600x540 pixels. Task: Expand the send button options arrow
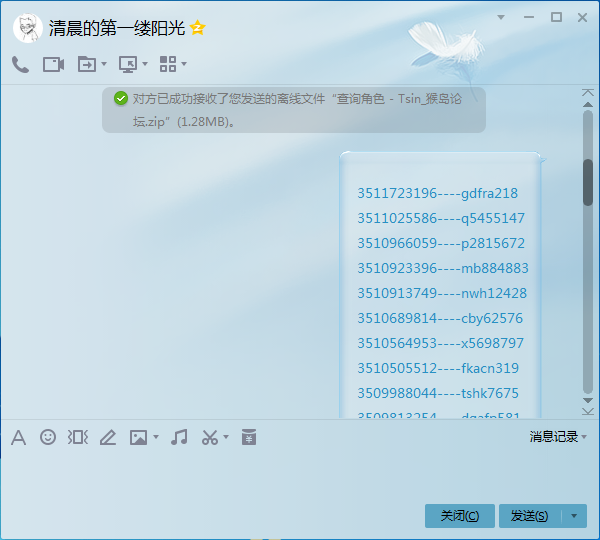pyautogui.click(x=574, y=516)
